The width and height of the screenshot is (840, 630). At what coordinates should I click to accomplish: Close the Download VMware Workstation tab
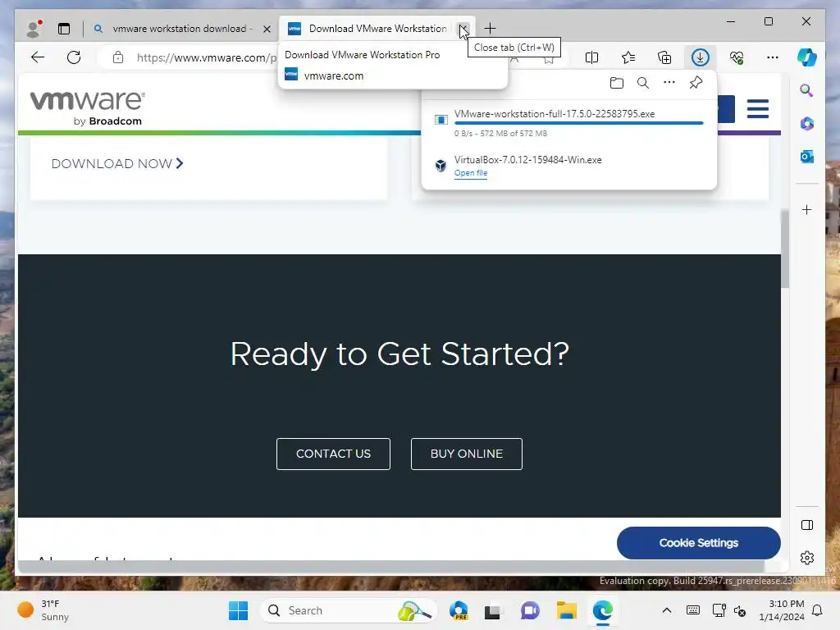click(x=463, y=29)
